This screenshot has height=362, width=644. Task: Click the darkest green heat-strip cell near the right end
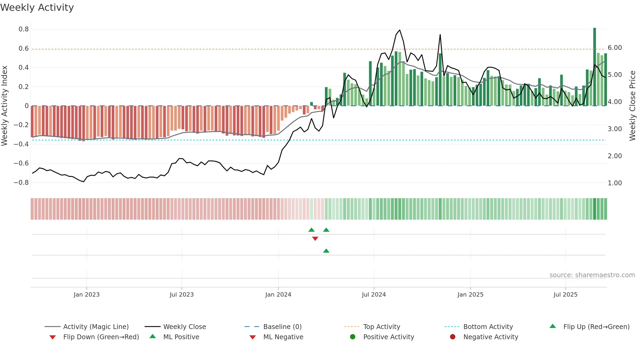pyautogui.click(x=595, y=209)
